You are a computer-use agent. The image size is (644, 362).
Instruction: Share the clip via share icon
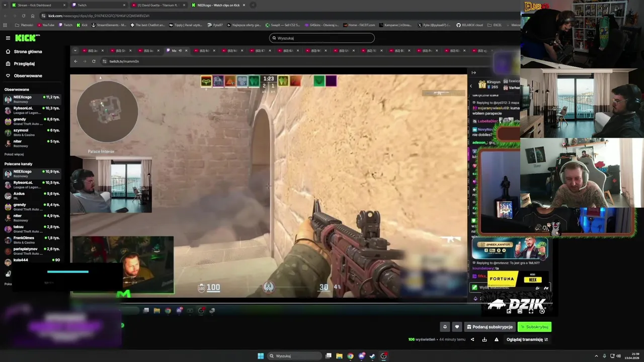point(472,339)
